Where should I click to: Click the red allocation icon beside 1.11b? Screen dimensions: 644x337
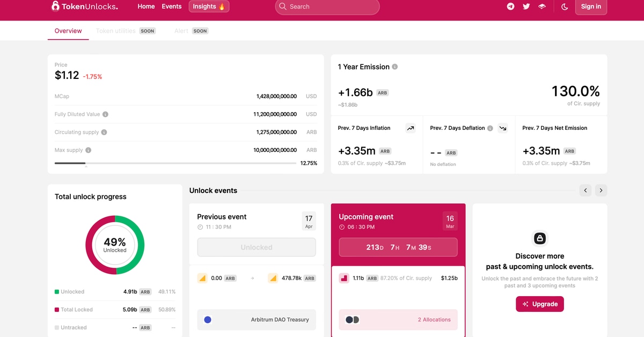point(344,279)
